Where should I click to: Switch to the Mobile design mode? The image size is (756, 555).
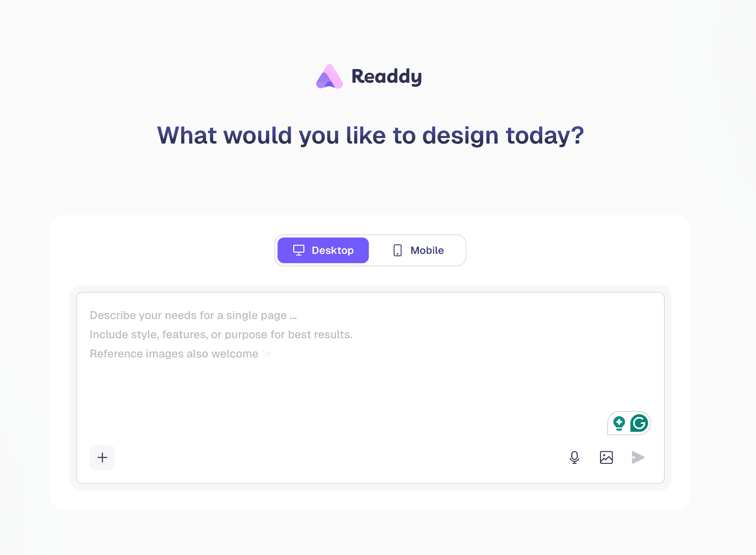pos(418,250)
